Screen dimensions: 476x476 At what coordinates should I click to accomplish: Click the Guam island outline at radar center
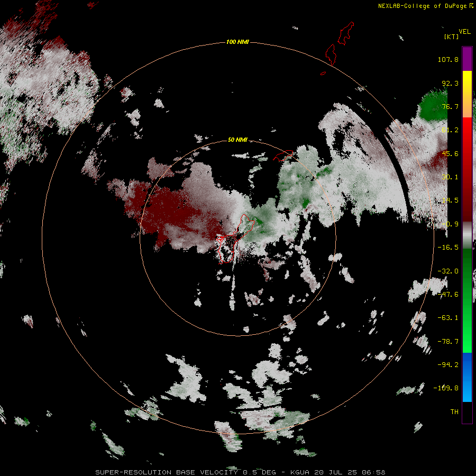point(235,239)
